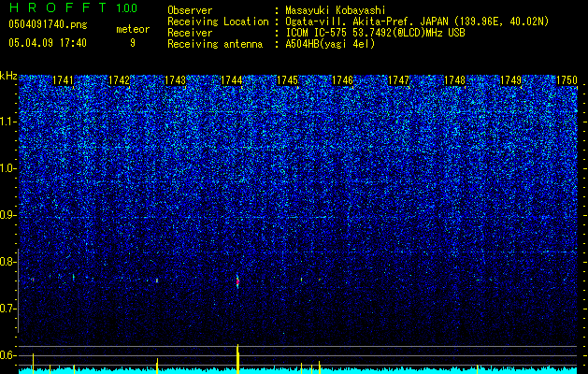The image size is (588, 374).
Task: Click the Observer field label
Action: [x=190, y=10]
